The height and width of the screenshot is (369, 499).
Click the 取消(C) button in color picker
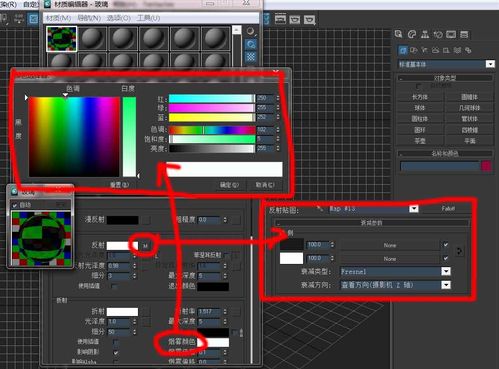click(265, 185)
